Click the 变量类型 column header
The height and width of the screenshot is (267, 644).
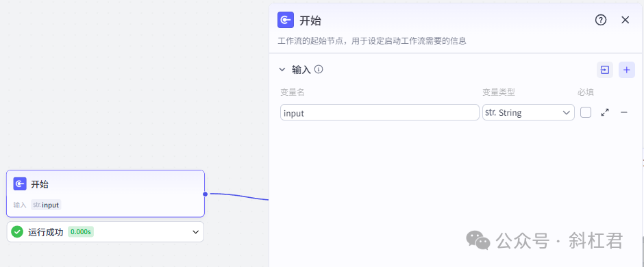(499, 92)
